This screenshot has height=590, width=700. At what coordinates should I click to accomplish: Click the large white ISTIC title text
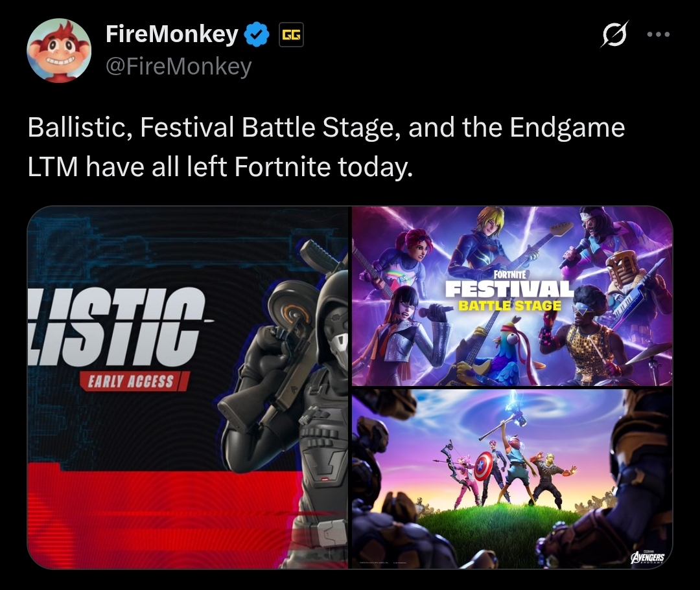(x=117, y=326)
